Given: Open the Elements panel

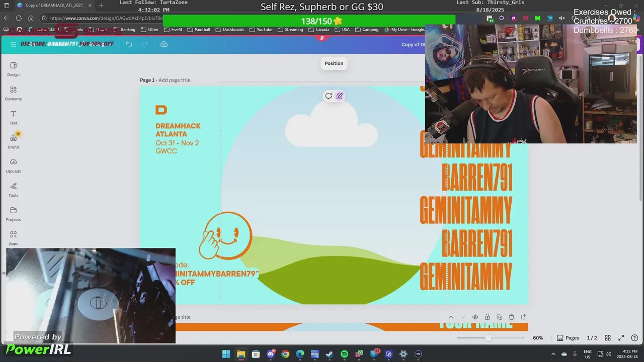Looking at the screenshot, I should pos(14,94).
